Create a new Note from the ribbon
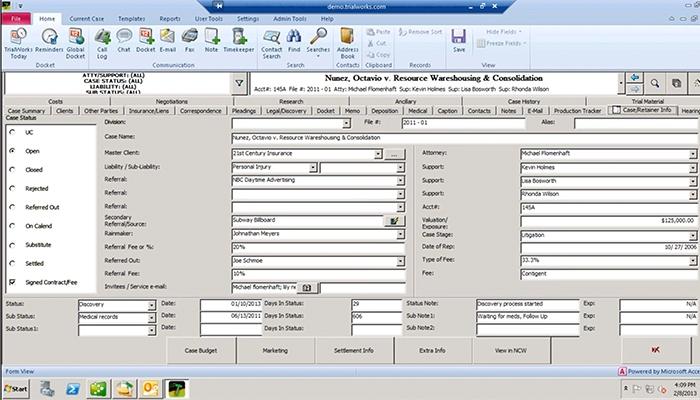 pyautogui.click(x=212, y=41)
